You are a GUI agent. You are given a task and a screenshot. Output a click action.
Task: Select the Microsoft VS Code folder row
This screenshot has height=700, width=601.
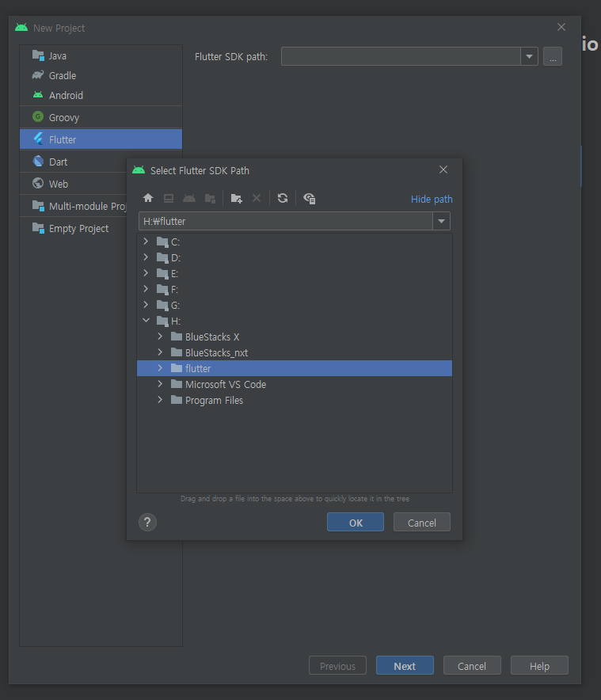point(295,384)
